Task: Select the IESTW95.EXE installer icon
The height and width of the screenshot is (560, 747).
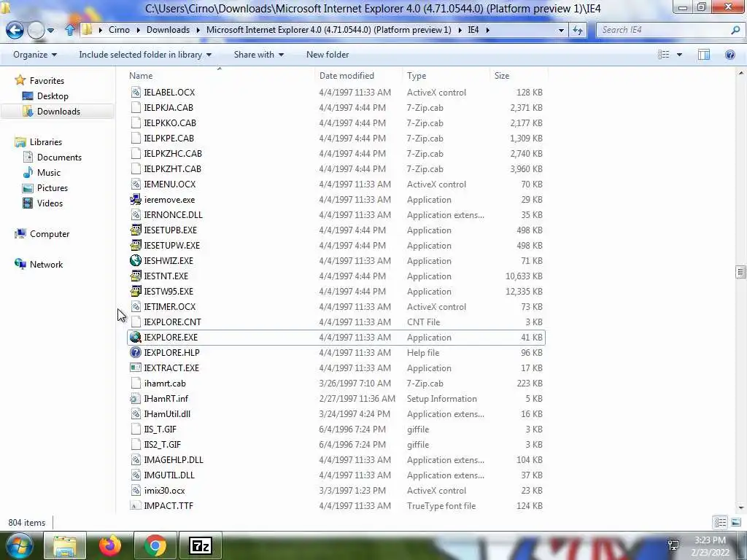Action: pos(136,292)
